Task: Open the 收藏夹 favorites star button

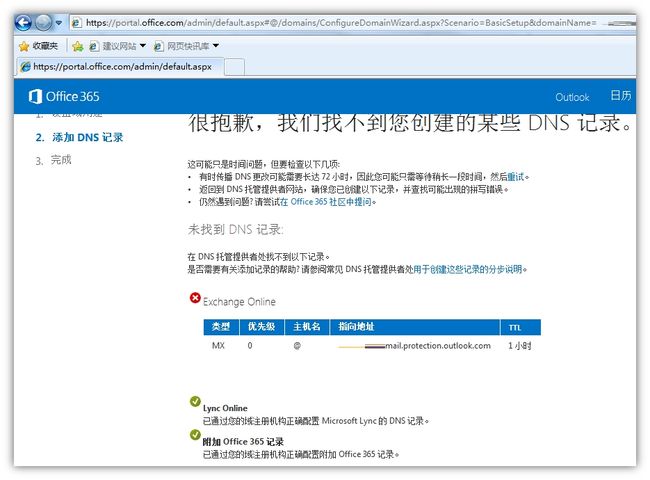Action: [x=38, y=46]
